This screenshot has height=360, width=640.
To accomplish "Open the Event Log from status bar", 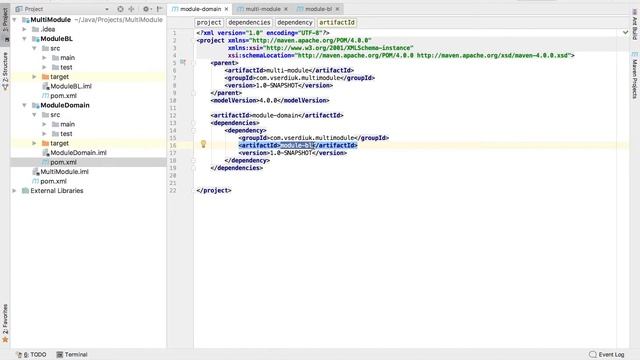I will tap(607, 354).
